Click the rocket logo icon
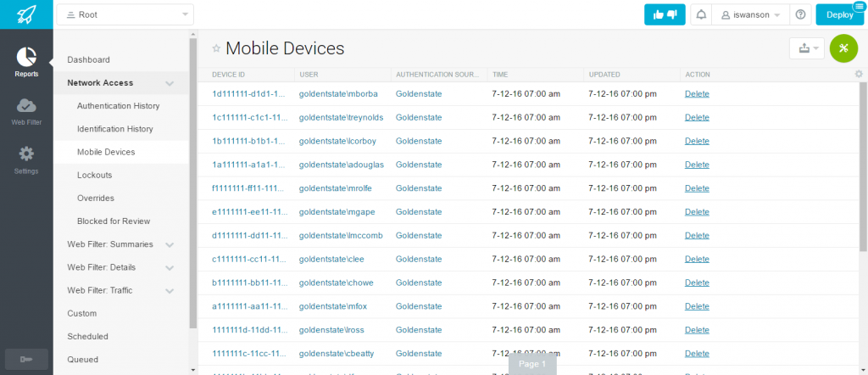Image resolution: width=868 pixels, height=375 pixels. tap(26, 14)
